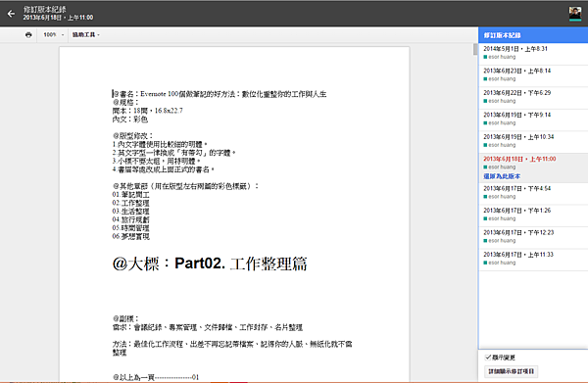Image resolution: width=588 pixels, height=383 pixels.
Task: Click the 修訂版本記錄 title in top bar
Action: click(44, 10)
